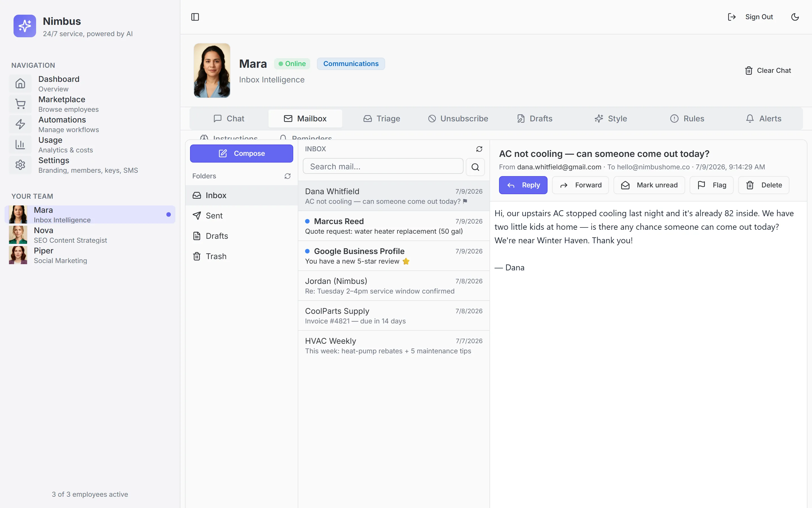Screen dimensions: 812x508
Task: Switch to the Triage tab
Action: (x=381, y=119)
